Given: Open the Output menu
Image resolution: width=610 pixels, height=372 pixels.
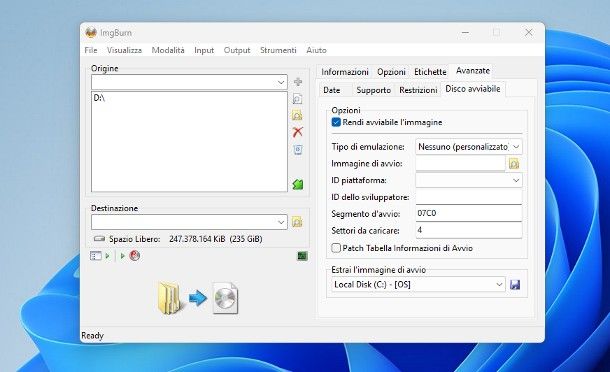Looking at the screenshot, I should pos(237,50).
